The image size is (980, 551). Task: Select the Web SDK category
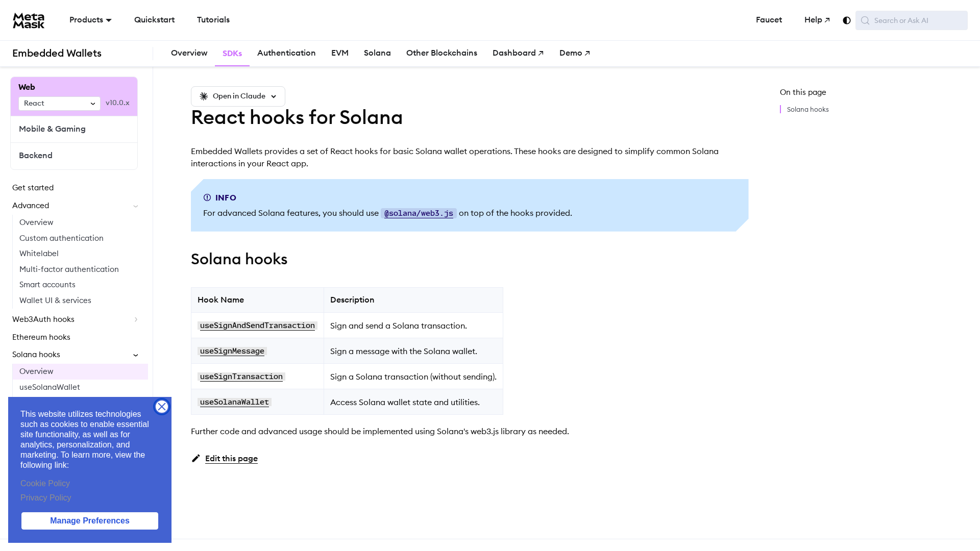tap(27, 87)
